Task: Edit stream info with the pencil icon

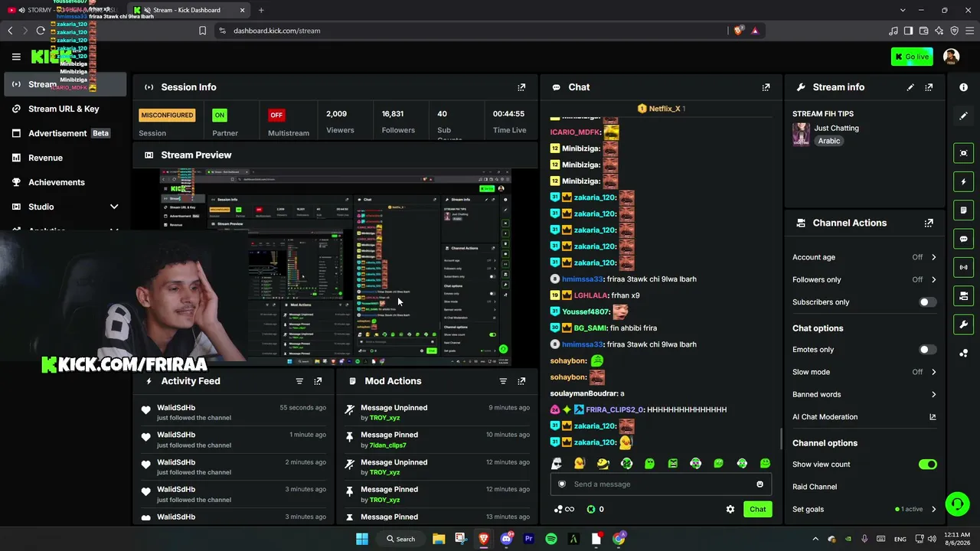Action: point(910,87)
